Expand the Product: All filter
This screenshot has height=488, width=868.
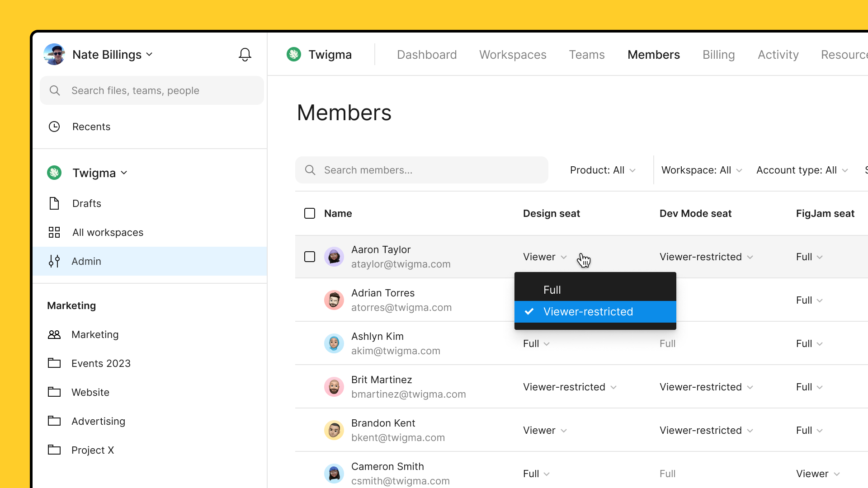pos(603,170)
